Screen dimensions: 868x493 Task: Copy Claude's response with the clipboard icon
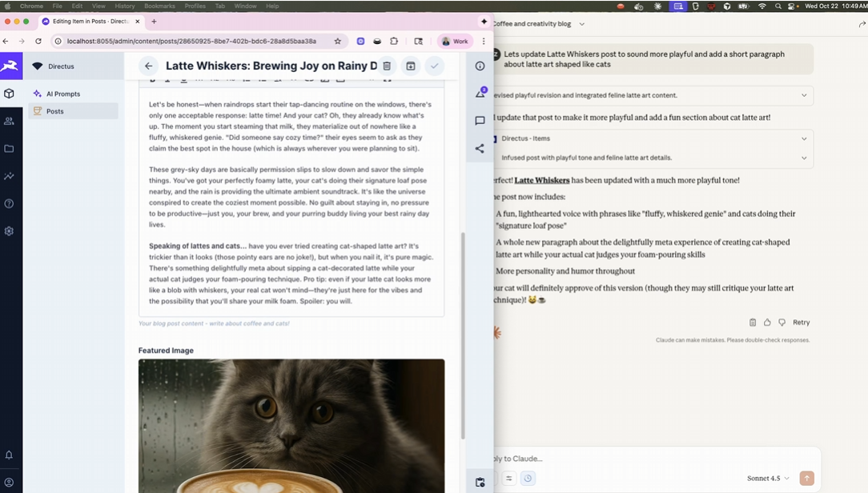click(x=753, y=322)
